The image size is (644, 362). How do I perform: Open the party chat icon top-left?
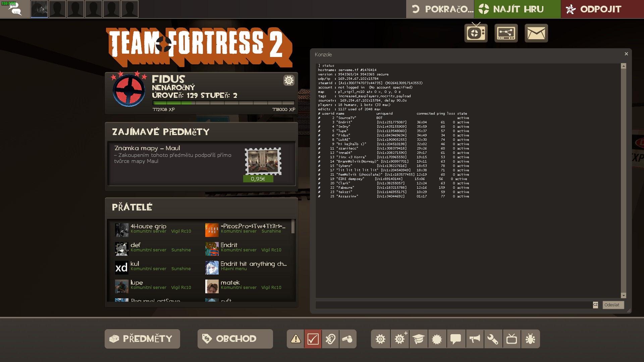(15, 9)
